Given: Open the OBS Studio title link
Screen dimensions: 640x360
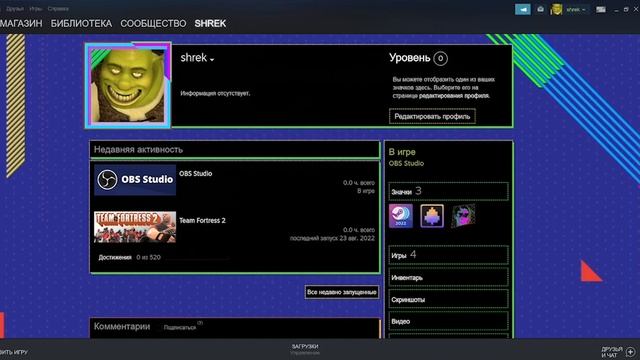Looking at the screenshot, I should pyautogui.click(x=196, y=173).
